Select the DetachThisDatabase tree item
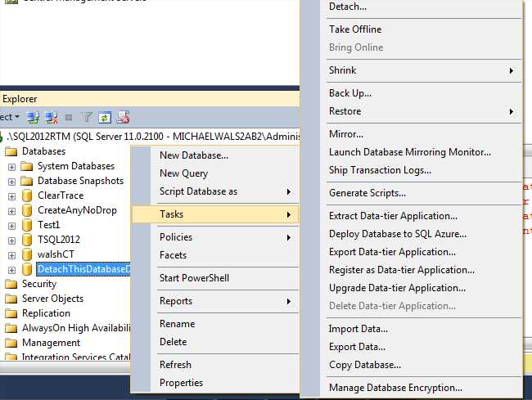This screenshot has height=400, width=532. coord(83,269)
